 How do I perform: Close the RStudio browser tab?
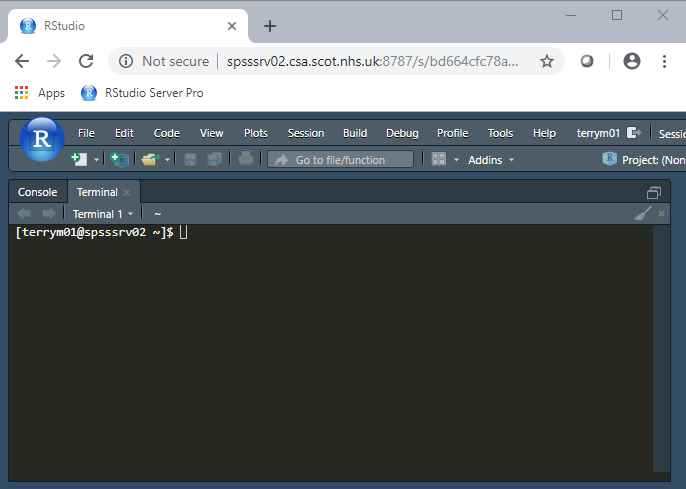coord(232,26)
